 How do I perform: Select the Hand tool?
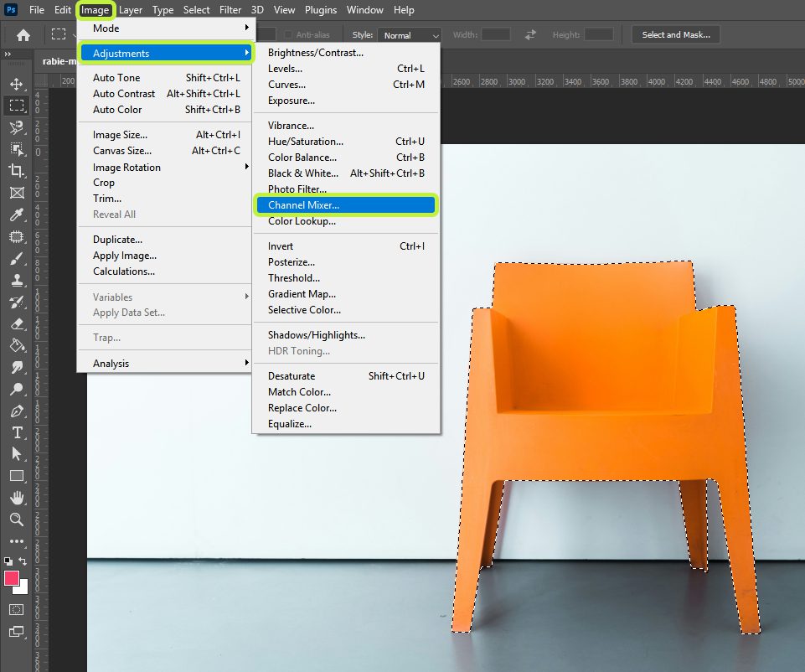[x=17, y=498]
